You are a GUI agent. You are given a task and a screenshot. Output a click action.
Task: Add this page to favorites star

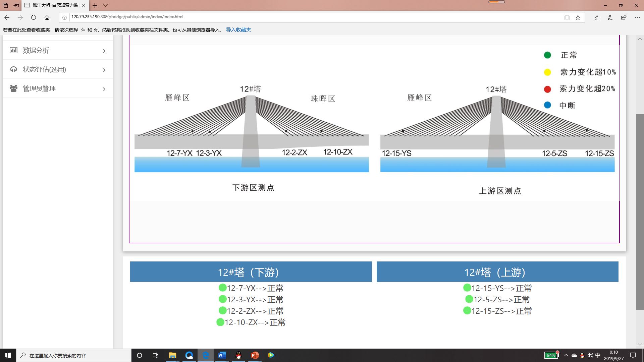click(578, 17)
